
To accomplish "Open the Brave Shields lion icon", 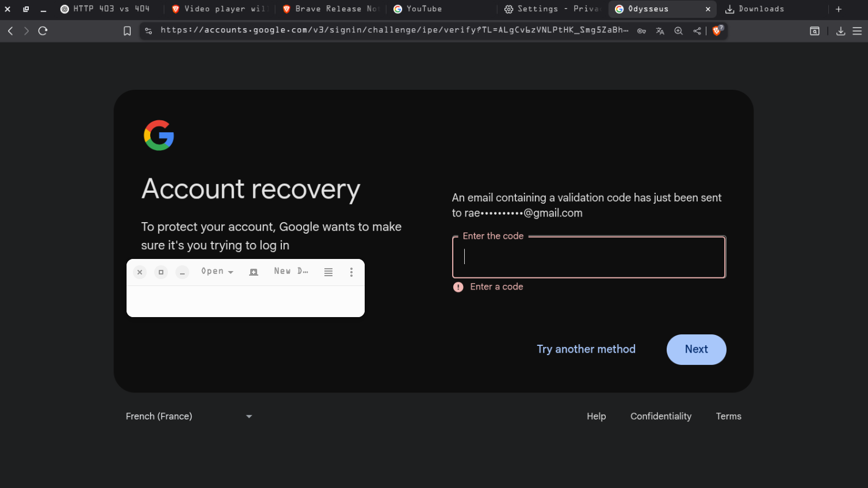I will pyautogui.click(x=717, y=30).
